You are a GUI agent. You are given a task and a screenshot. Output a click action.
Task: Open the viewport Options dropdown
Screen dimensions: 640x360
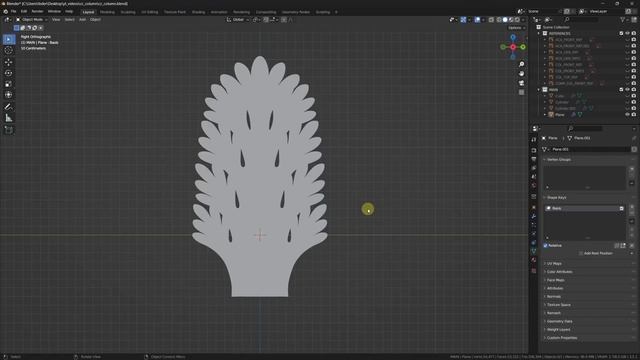click(517, 28)
